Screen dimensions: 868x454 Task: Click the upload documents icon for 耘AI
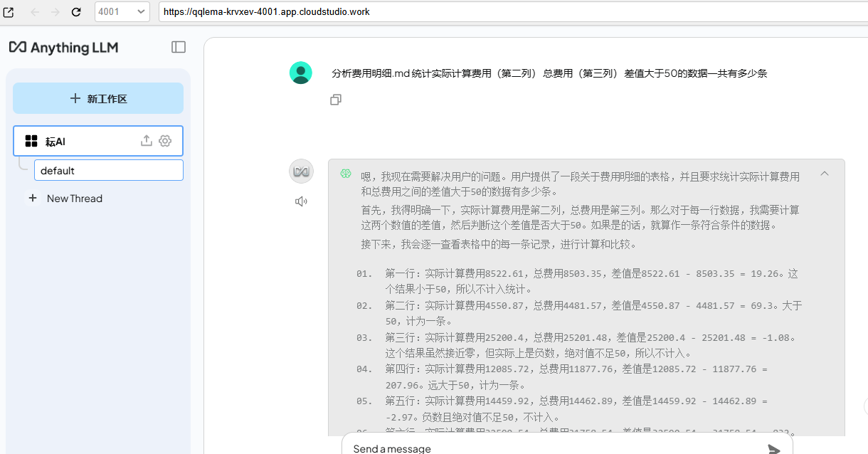(x=147, y=141)
